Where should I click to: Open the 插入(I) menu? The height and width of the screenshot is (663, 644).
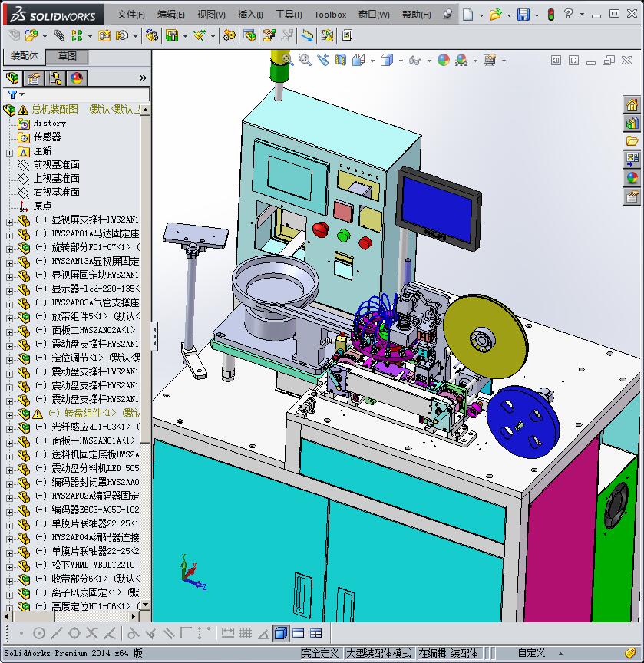(250, 15)
